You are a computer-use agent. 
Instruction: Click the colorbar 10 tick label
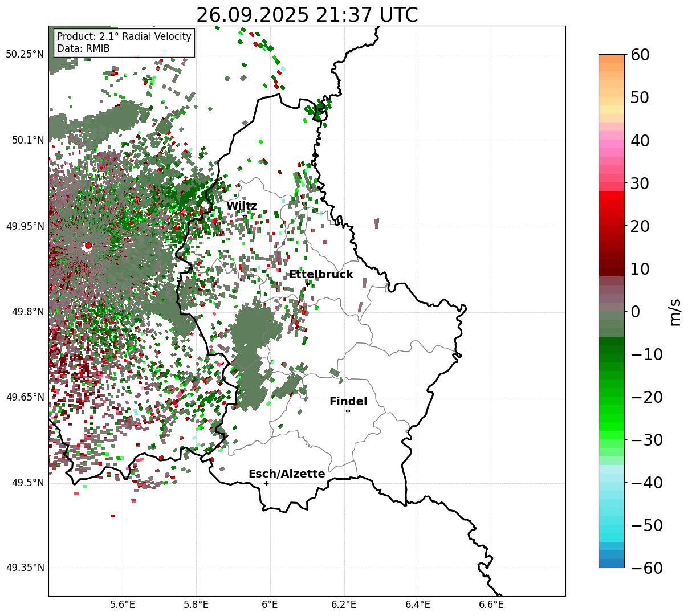pyautogui.click(x=639, y=268)
